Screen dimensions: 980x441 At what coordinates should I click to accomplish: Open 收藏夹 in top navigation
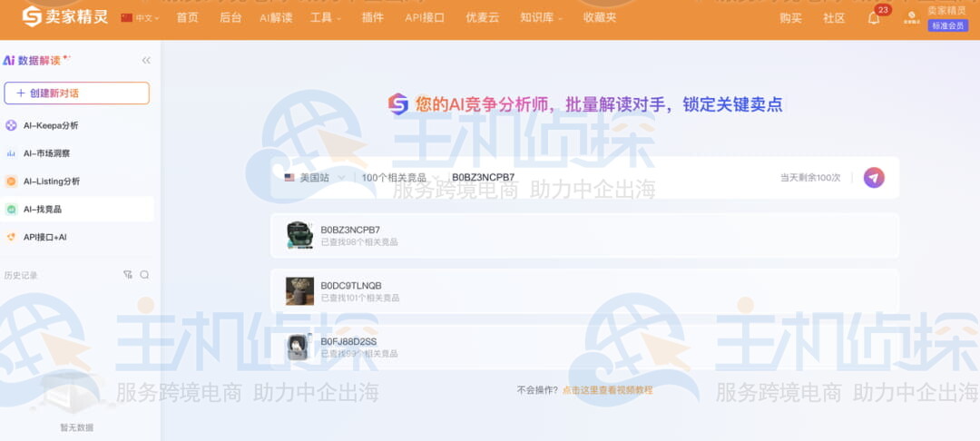pyautogui.click(x=600, y=18)
